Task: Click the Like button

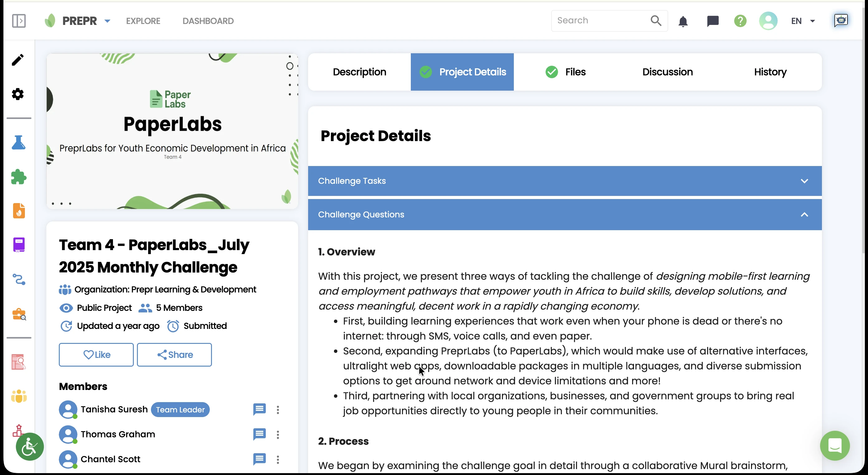Action: click(x=96, y=355)
